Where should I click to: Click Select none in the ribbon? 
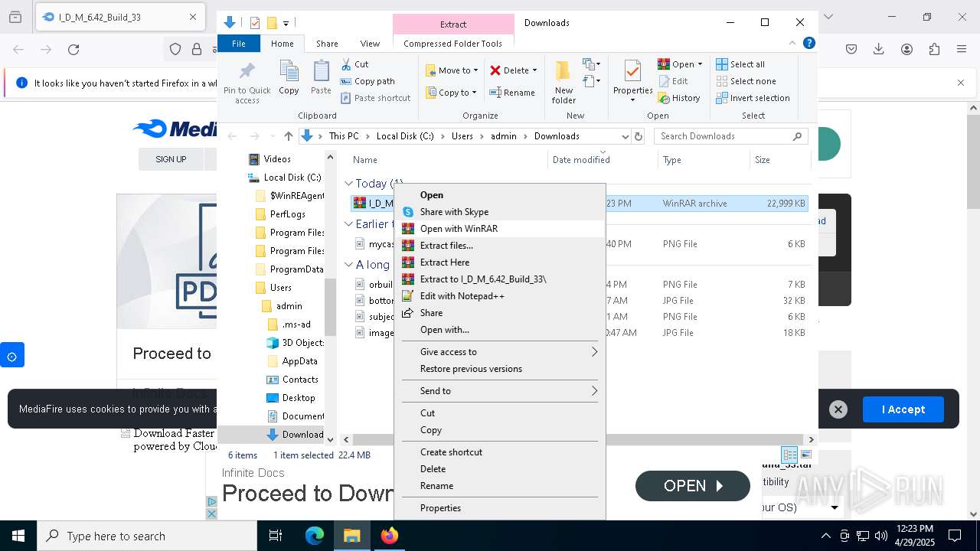[x=746, y=81]
